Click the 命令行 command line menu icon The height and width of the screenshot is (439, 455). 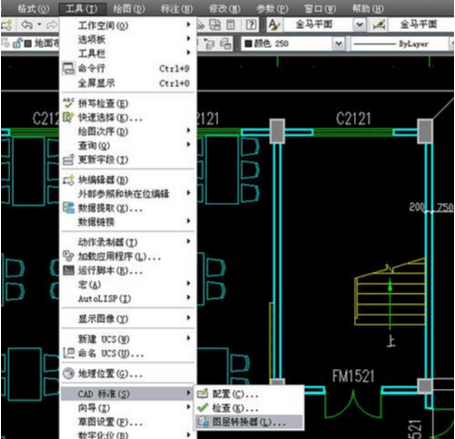69,68
